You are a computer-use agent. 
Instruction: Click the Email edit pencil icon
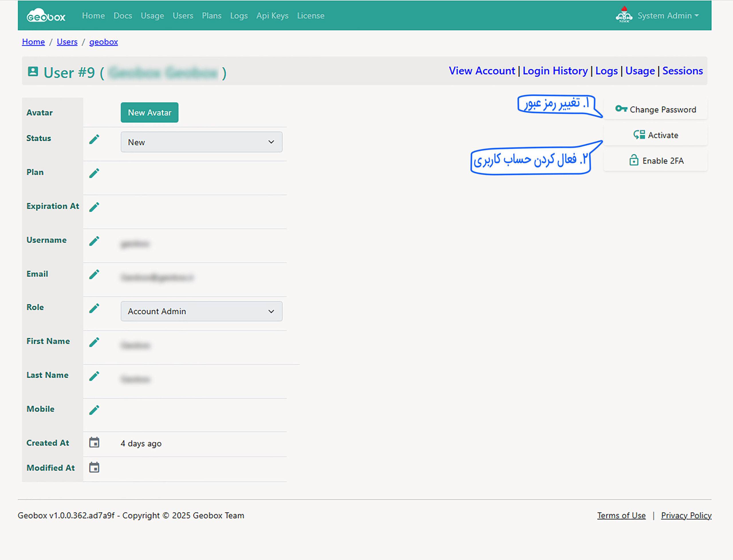94,275
